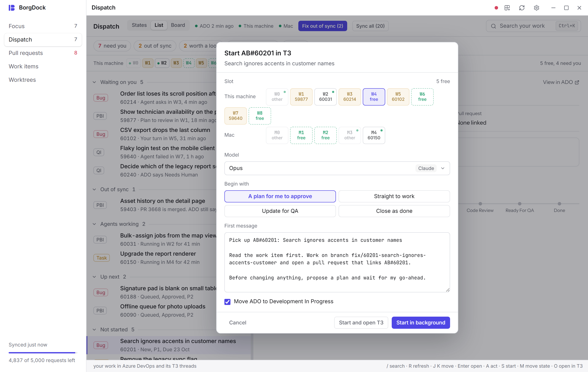Collapse Up next section
The image size is (588, 372).
click(x=94, y=277)
